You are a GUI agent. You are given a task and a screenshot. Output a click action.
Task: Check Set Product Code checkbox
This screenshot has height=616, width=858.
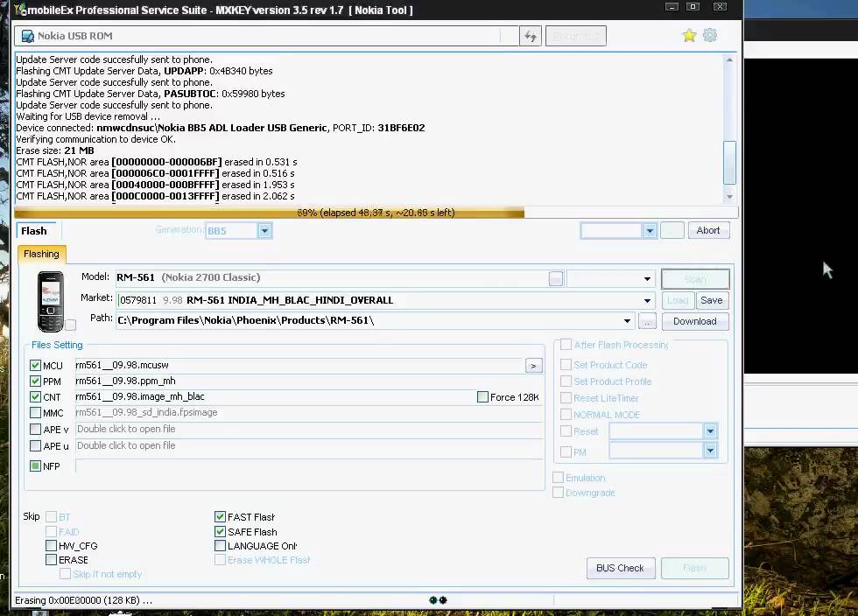566,364
